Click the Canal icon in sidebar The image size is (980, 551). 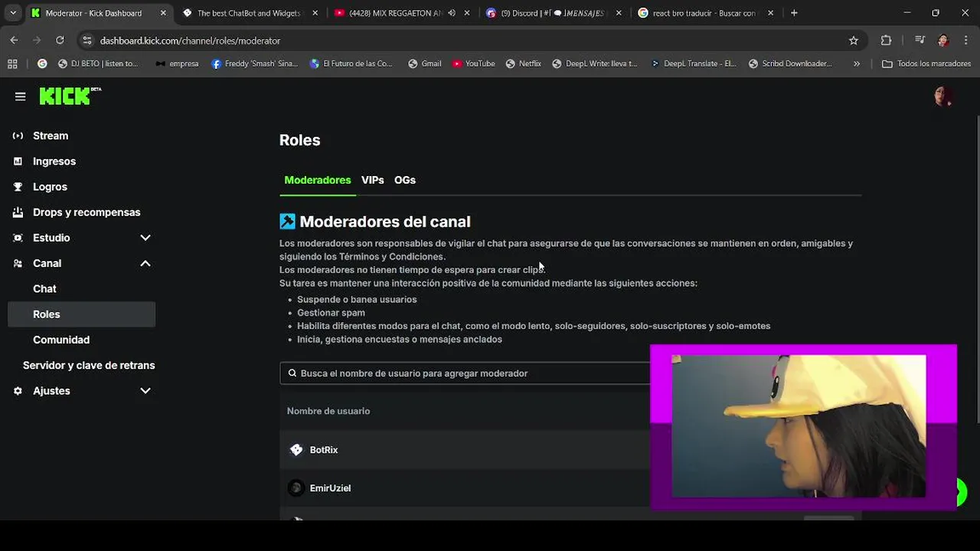[18, 263]
